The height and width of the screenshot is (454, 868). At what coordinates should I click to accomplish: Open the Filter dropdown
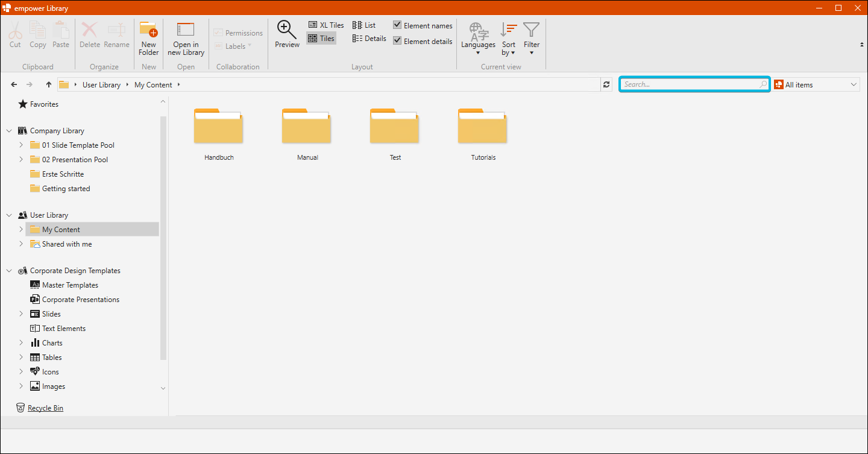click(x=532, y=39)
